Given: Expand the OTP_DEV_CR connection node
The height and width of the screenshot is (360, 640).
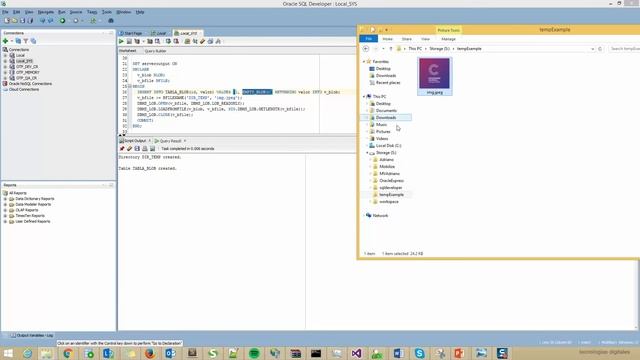Looking at the screenshot, I should click(x=5, y=67).
